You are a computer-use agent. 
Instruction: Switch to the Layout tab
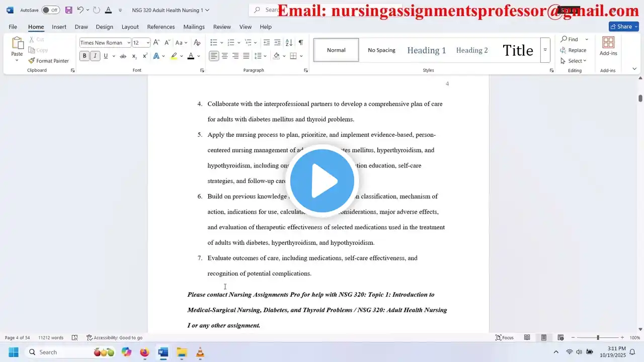pos(130,27)
